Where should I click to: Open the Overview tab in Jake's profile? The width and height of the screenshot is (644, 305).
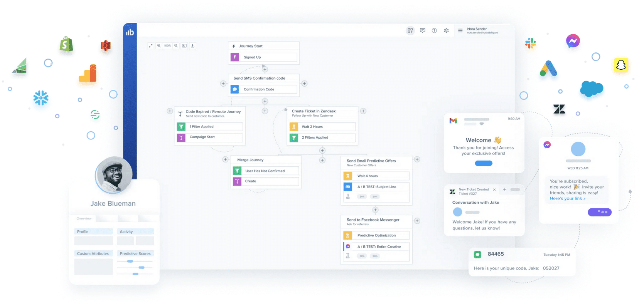click(84, 218)
